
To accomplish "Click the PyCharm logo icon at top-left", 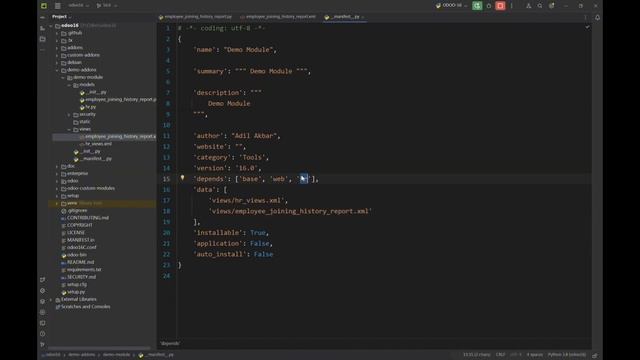I will (x=44, y=6).
